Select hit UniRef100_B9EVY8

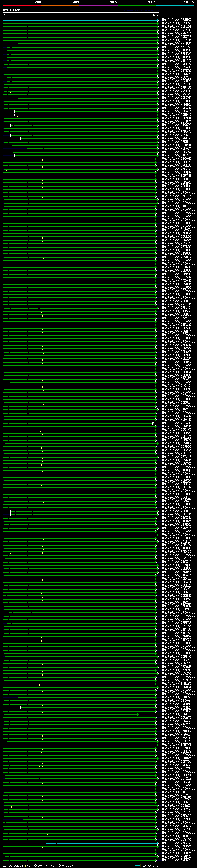(177, 745)
